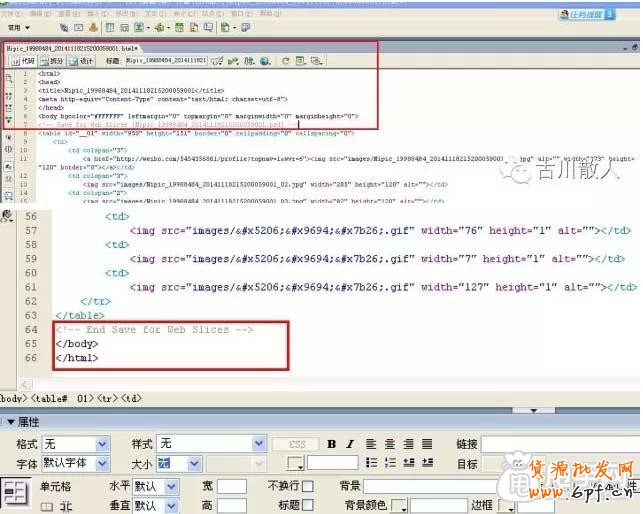Click the Open Documents coding toolbar icon
The image size is (643, 514).
[x=9, y=78]
